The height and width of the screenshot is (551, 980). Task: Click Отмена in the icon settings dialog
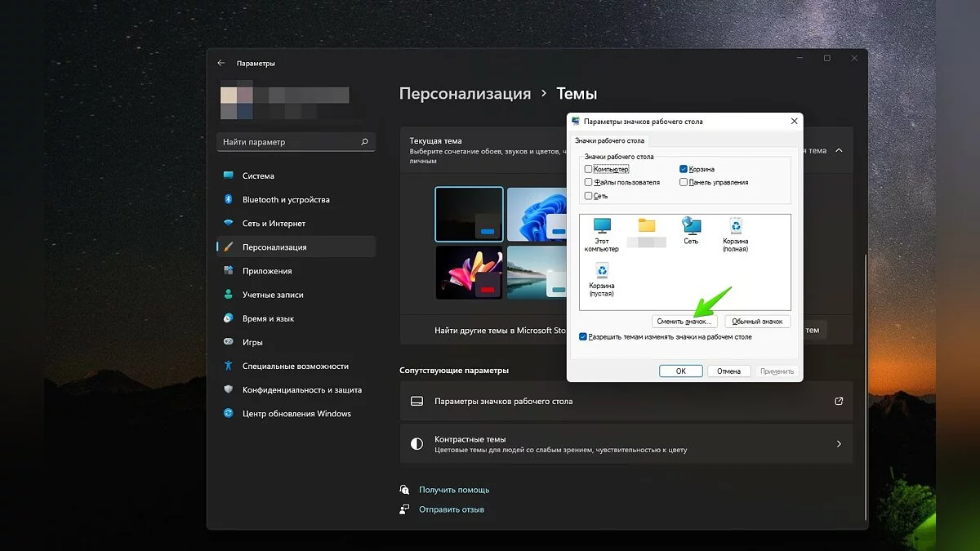[x=728, y=371]
